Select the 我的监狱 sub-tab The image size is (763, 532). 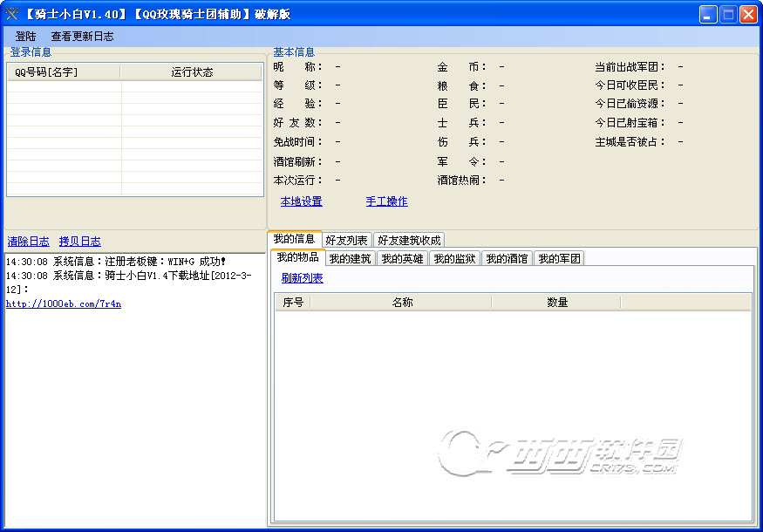[x=454, y=258]
